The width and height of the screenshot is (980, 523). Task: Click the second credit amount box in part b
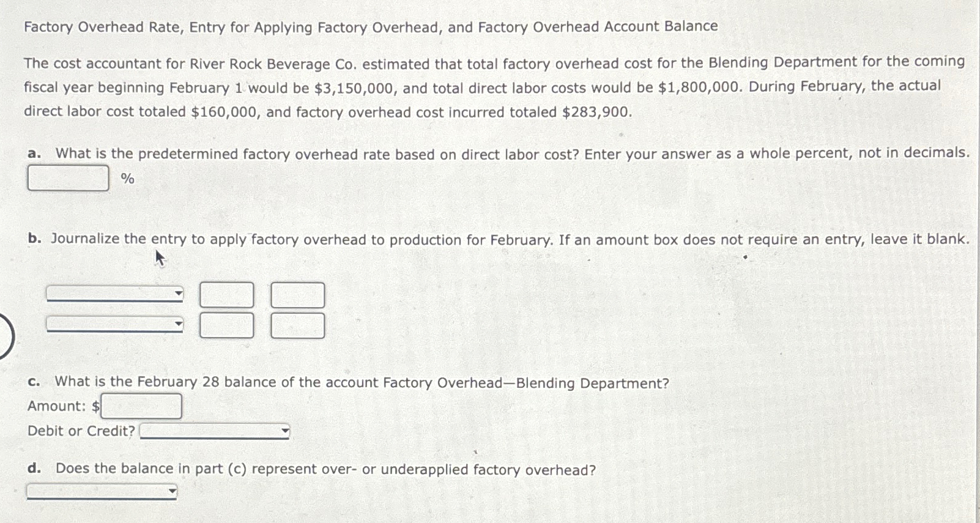pyautogui.click(x=297, y=324)
